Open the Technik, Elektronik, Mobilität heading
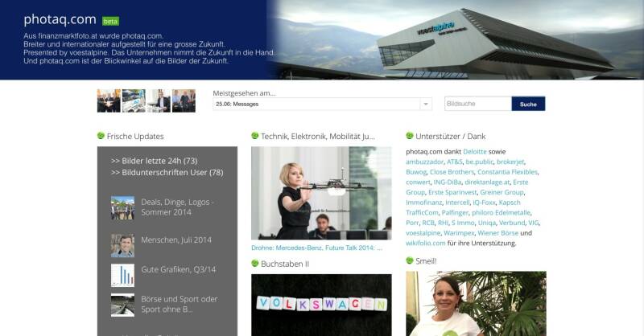This screenshot has width=644, height=336. (318, 136)
